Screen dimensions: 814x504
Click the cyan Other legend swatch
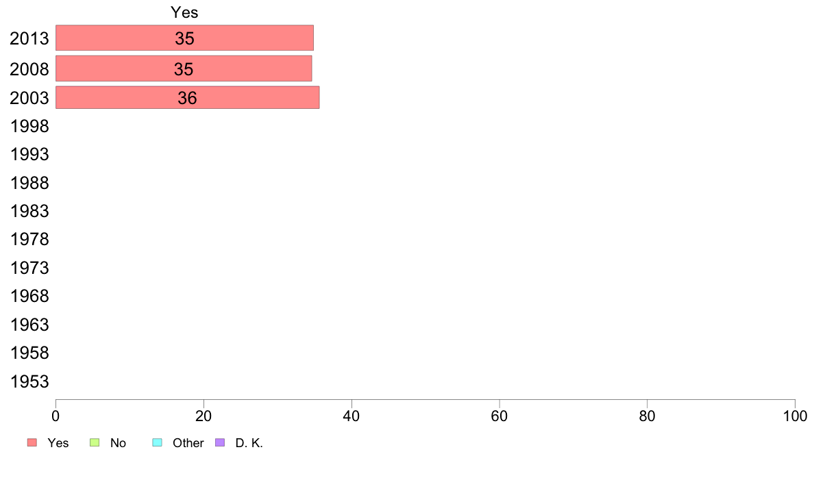(158, 442)
